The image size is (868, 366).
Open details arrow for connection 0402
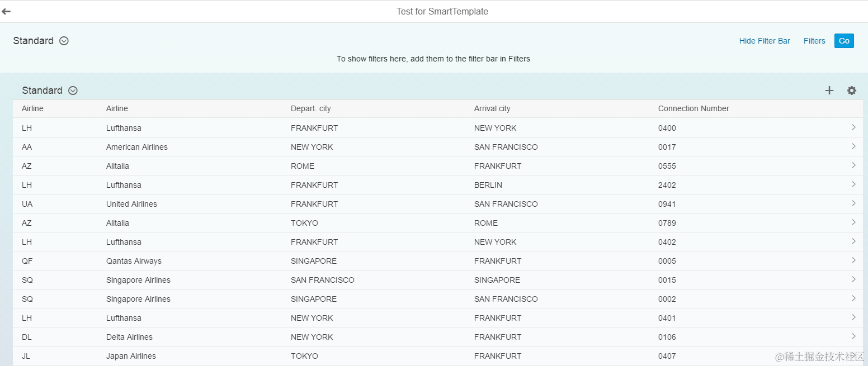pyautogui.click(x=853, y=241)
